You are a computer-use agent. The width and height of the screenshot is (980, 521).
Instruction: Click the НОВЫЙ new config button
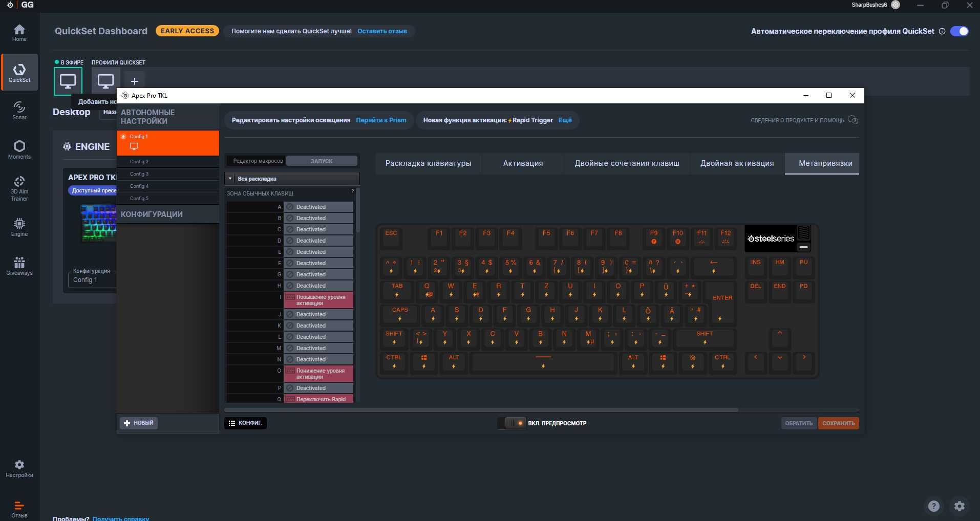click(139, 423)
